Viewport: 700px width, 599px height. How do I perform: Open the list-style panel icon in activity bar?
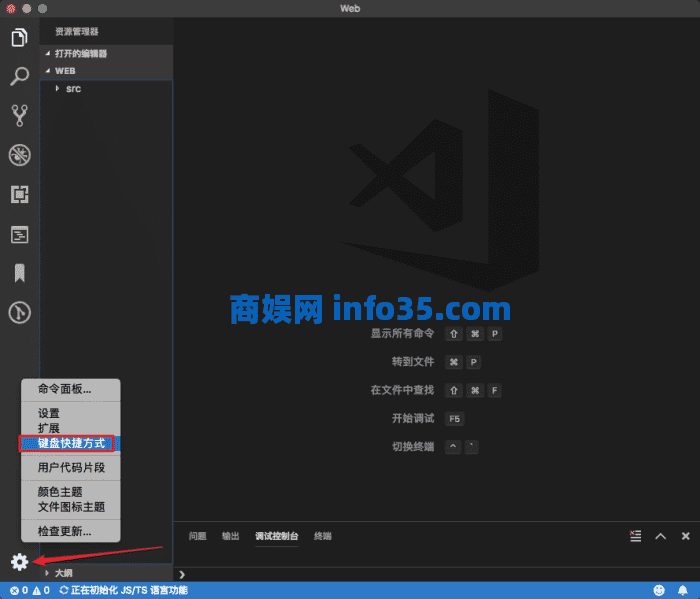pyautogui.click(x=19, y=234)
